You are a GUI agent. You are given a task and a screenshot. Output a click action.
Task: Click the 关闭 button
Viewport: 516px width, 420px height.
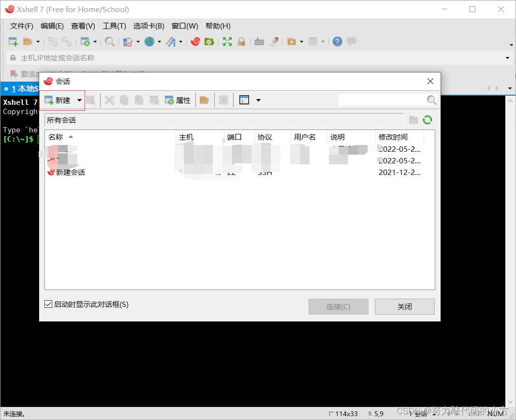click(x=404, y=306)
